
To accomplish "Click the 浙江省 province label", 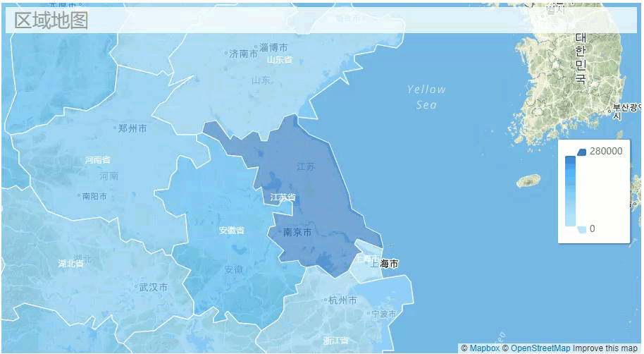I will click(335, 340).
